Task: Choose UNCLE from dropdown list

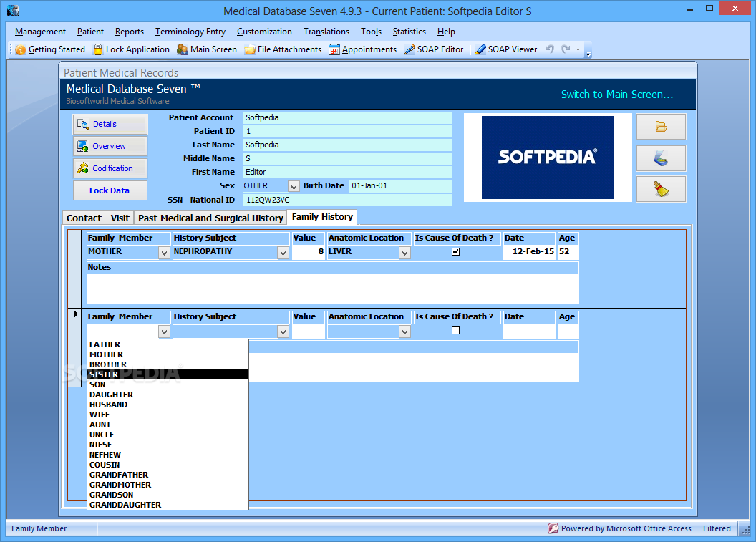Action: pos(168,435)
